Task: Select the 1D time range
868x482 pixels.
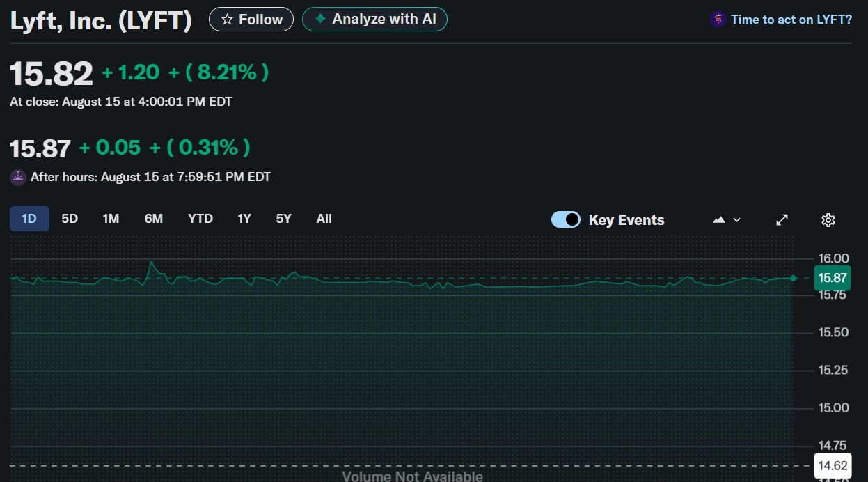Action: coord(29,219)
